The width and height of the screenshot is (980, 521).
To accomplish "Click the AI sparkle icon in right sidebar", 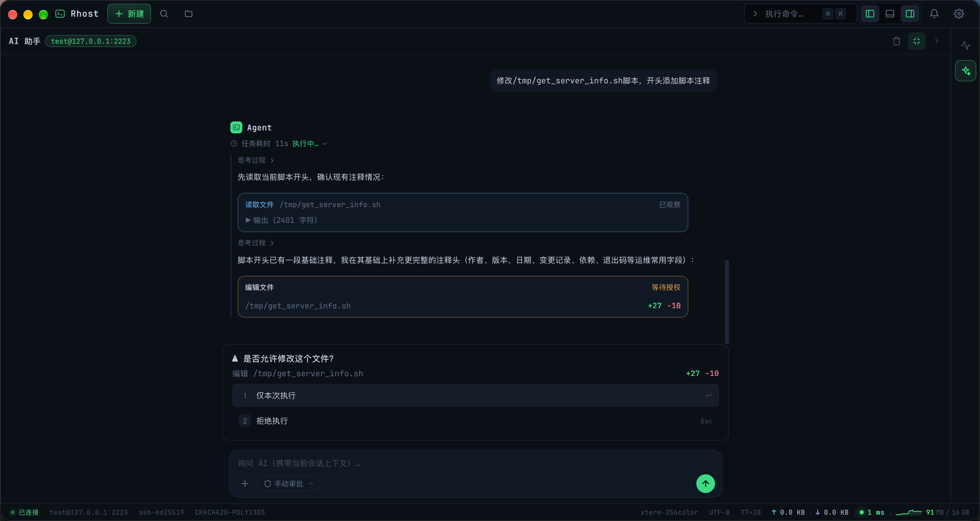I will coord(966,71).
